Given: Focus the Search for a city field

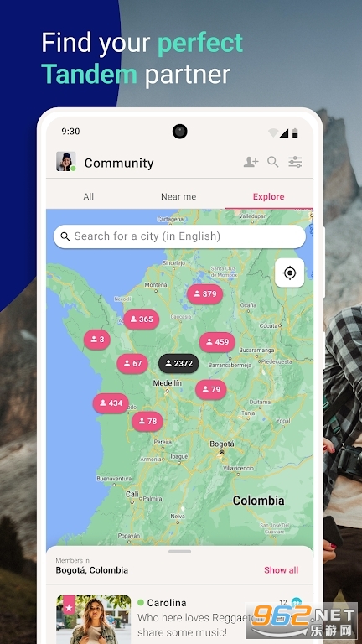Looking at the screenshot, I should [180, 236].
